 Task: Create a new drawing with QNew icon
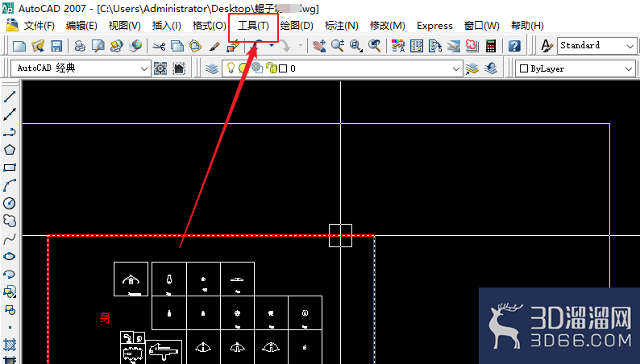19,46
